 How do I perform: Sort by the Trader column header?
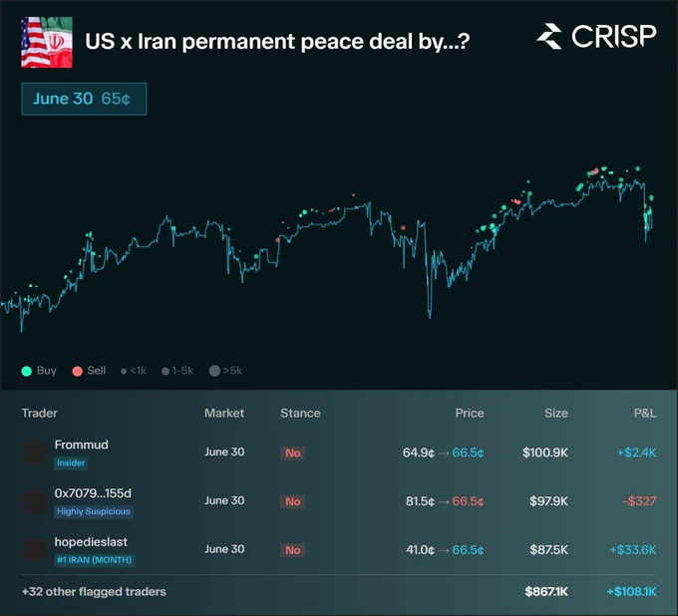(39, 413)
